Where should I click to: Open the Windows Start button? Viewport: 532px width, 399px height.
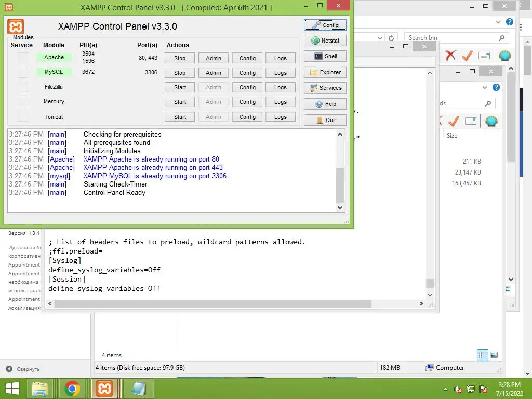pos(12,389)
